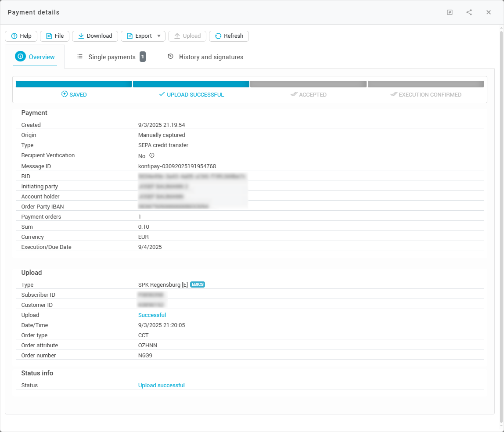Click the Upload successful status link
This screenshot has width=504, height=432.
(x=161, y=385)
